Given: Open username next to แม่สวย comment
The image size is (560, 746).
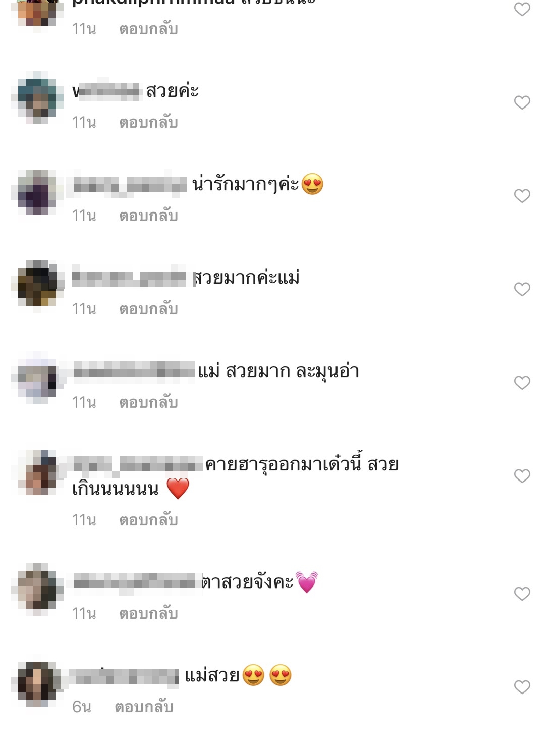Looking at the screenshot, I should click(x=124, y=676).
